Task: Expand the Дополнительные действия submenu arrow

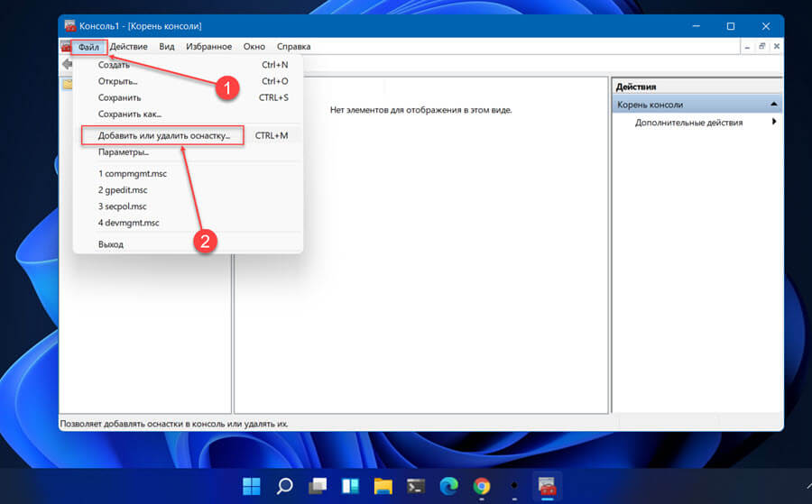Action: pyautogui.click(x=774, y=122)
